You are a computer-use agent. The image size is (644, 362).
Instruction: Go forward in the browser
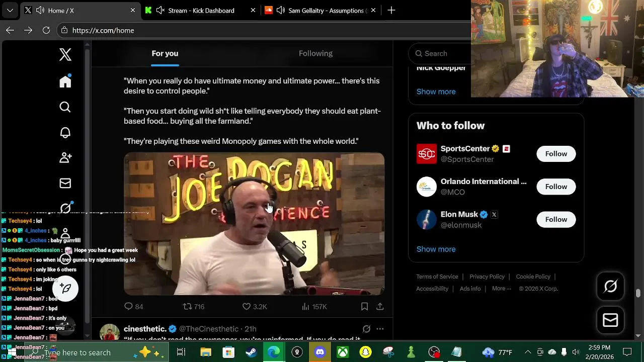[28, 30]
